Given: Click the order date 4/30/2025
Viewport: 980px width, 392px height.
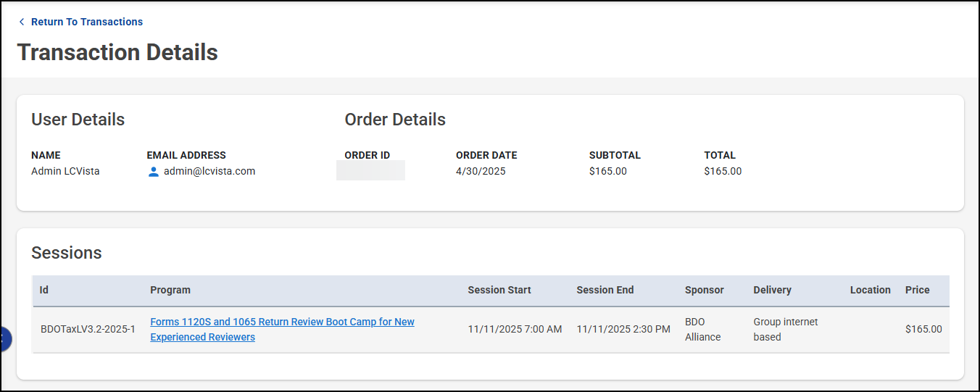Looking at the screenshot, I should (x=481, y=171).
